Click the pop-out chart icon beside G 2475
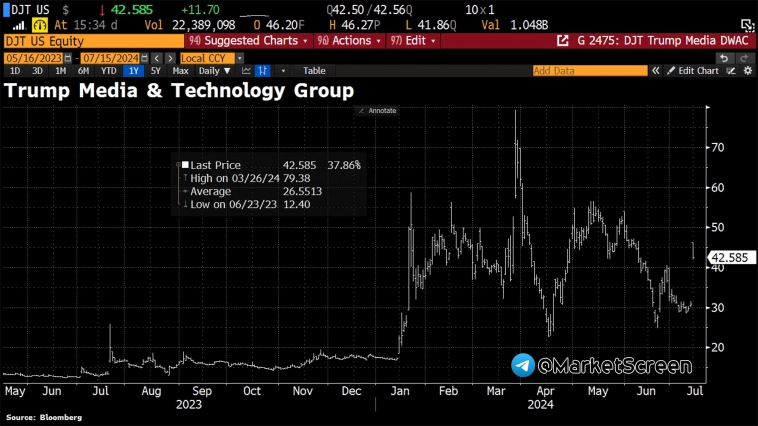 (x=563, y=41)
